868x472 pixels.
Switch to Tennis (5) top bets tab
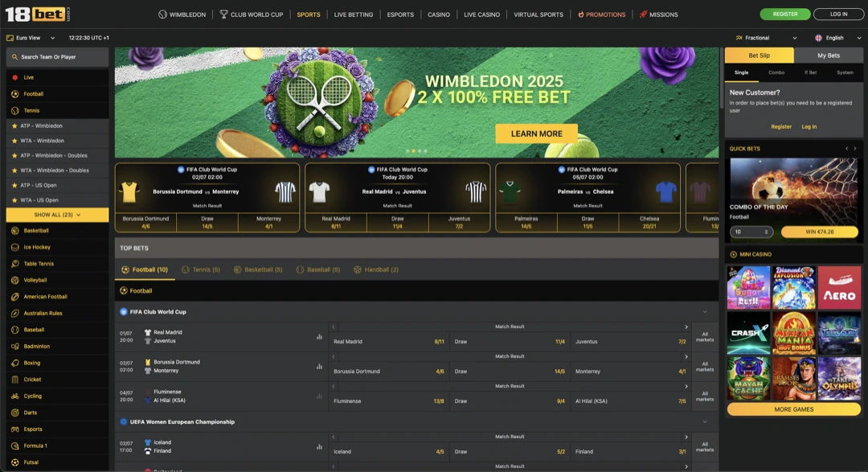[201, 270]
